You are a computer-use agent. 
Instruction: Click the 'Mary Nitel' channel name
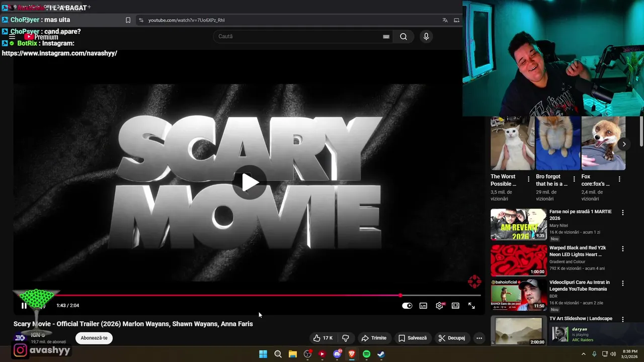pos(558,226)
